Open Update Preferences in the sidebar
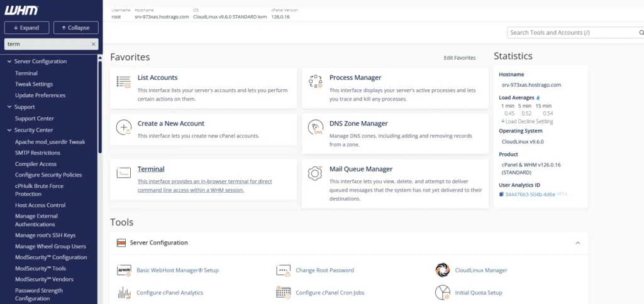Screen dimensions: 644x304 pyautogui.click(x=40, y=95)
